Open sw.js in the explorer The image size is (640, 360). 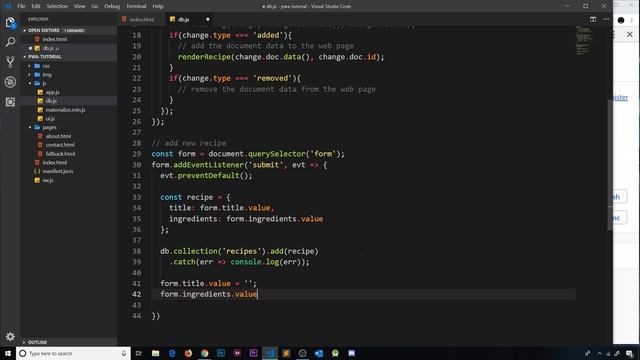48,180
